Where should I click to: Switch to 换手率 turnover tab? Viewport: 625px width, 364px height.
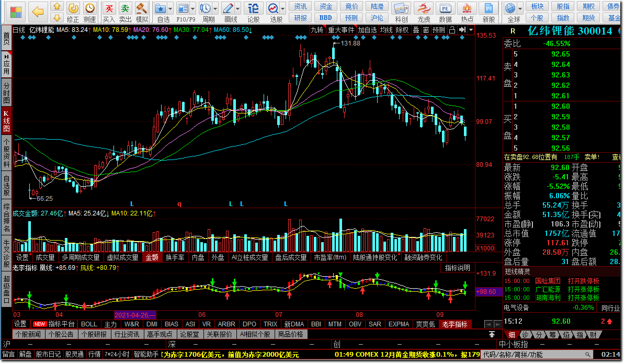point(175,257)
